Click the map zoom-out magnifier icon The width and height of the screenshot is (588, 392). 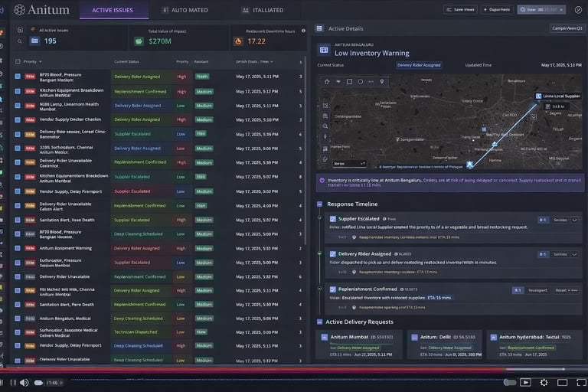(325, 126)
